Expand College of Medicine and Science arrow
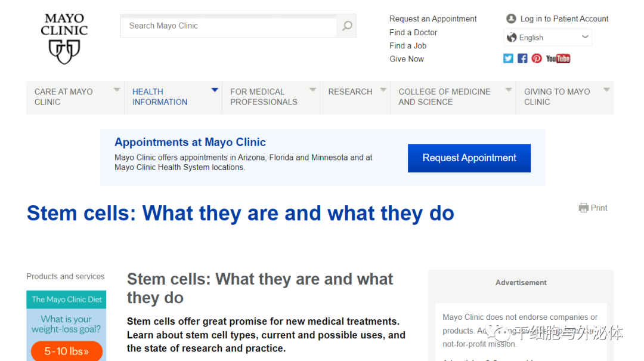The image size is (644, 361). (509, 90)
